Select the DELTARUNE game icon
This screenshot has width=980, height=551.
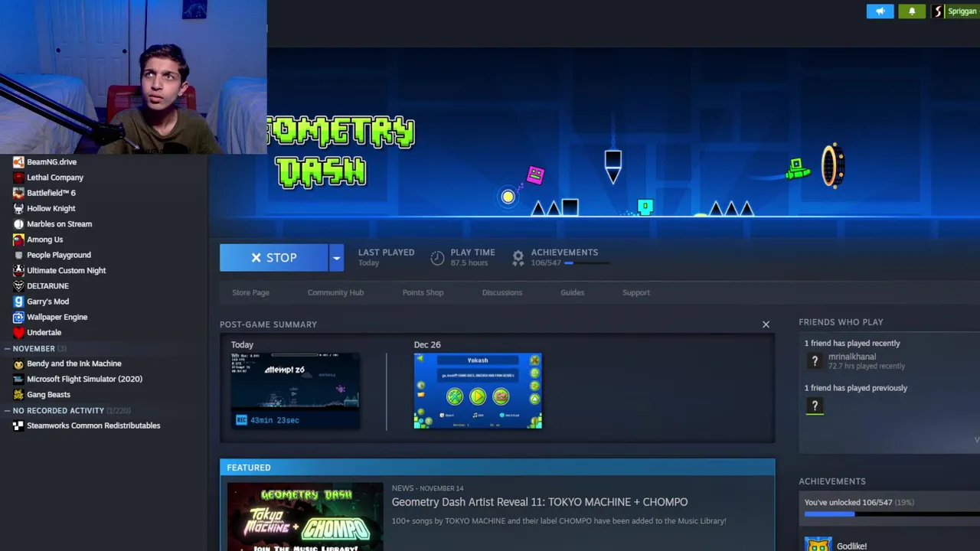coord(18,286)
